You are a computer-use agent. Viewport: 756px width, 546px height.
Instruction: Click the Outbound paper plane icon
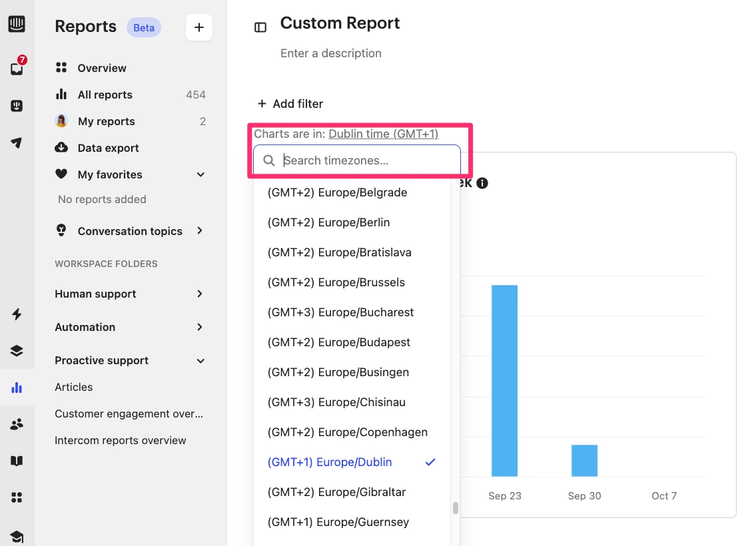coord(17,142)
